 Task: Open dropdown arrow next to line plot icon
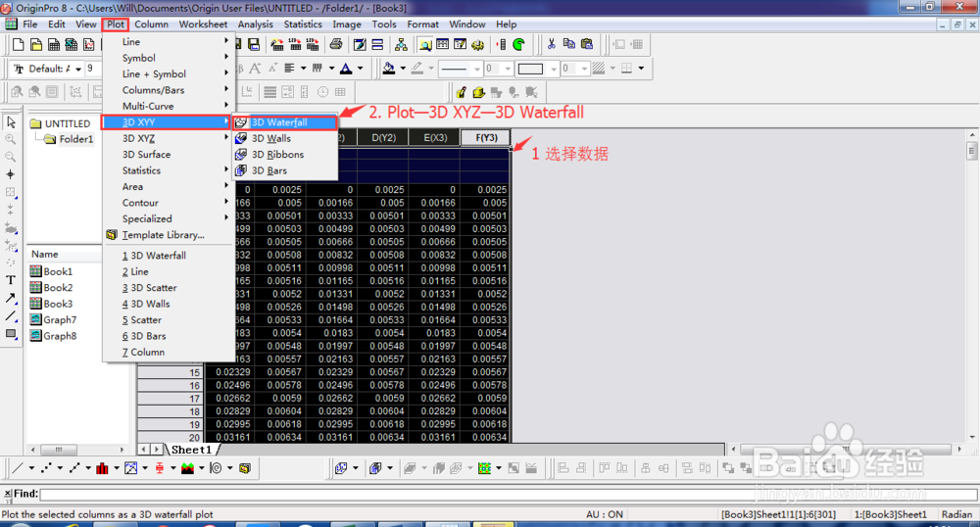[x=31, y=467]
